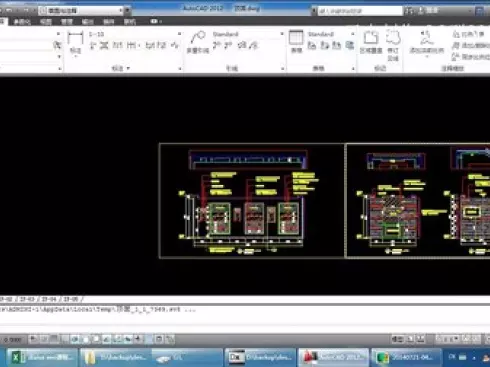Click Add Current Scale icon
The width and height of the screenshot is (490, 367).
click(x=427, y=42)
